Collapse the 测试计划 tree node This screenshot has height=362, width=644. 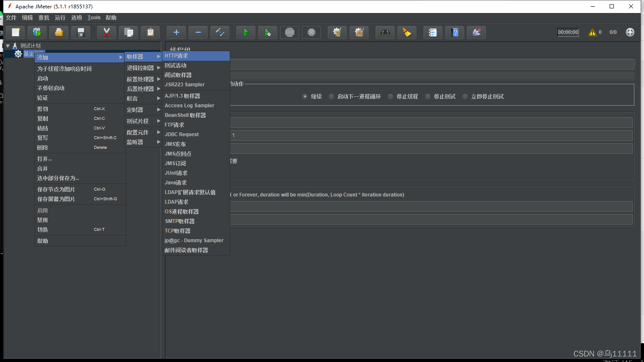pos(8,46)
